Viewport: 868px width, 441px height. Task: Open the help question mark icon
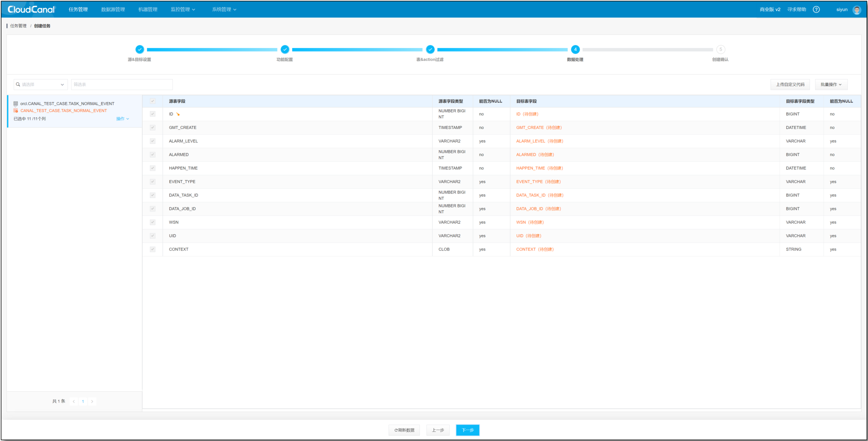click(x=816, y=9)
